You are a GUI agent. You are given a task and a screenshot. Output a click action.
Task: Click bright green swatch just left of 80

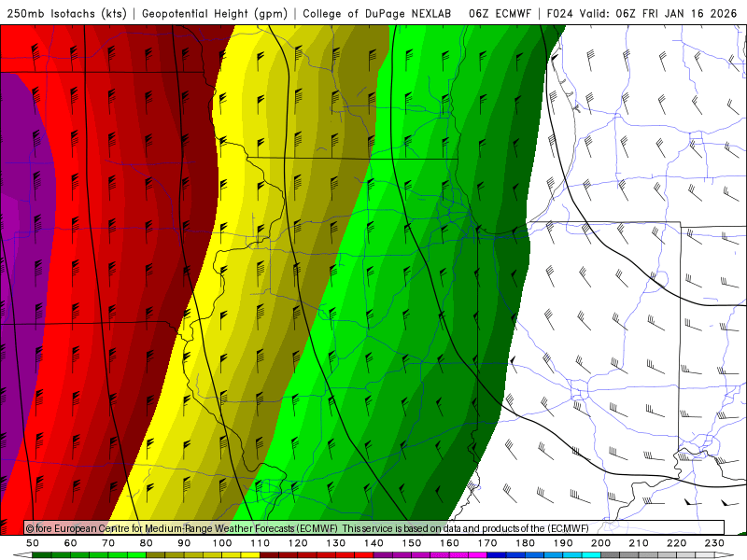tap(136, 555)
